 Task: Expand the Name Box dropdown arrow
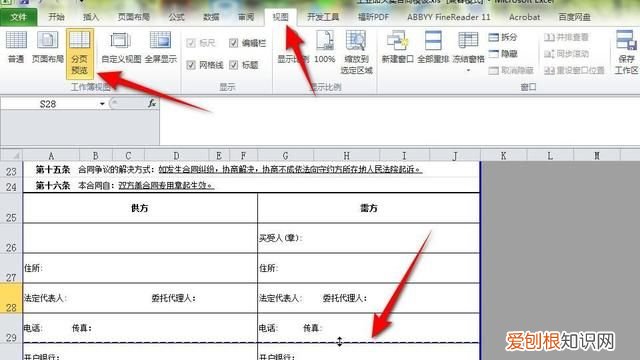[102, 104]
